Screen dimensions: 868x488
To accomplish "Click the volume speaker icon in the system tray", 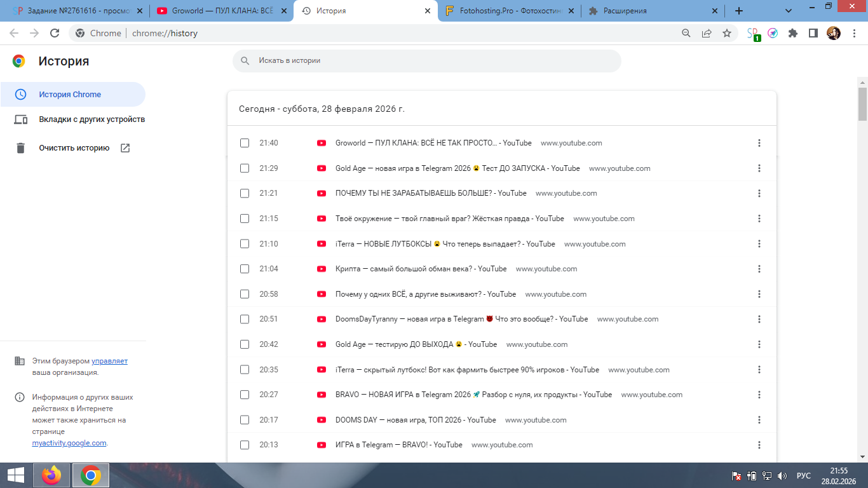I will pos(782,475).
